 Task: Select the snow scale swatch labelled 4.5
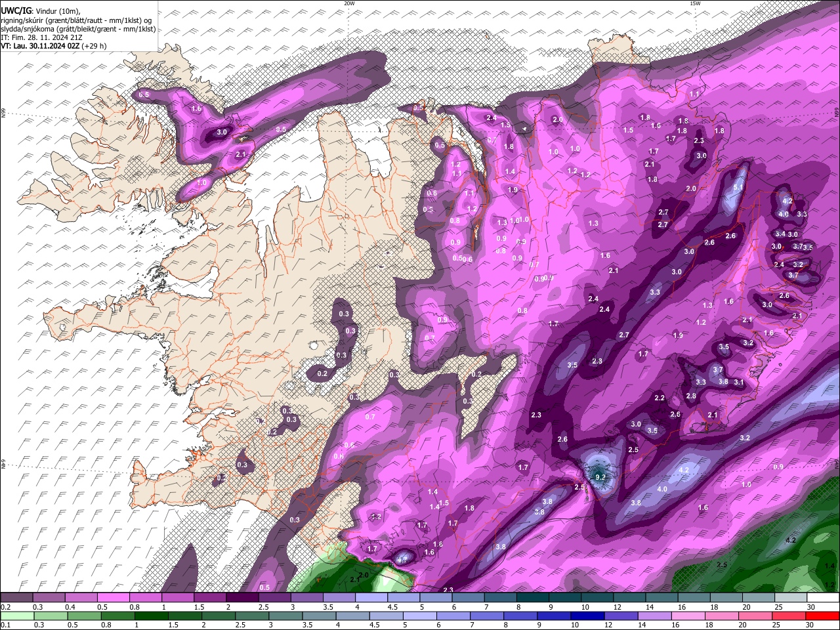click(x=404, y=597)
